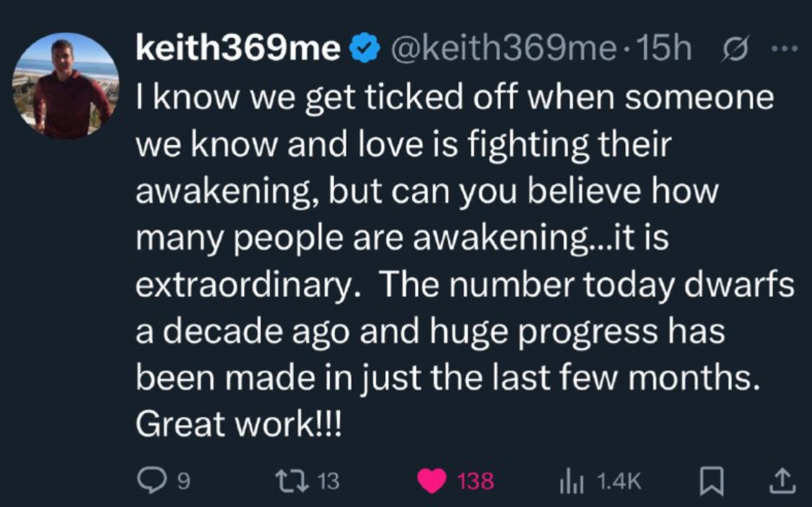This screenshot has height=507, width=812.
Task: Click the reply count showing 9
Action: tap(184, 482)
